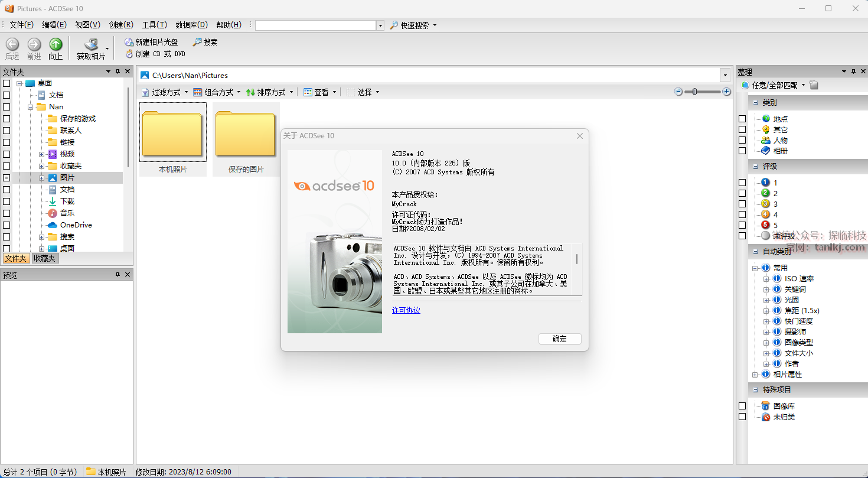Check the rating 2 checkbox
Screen dimensions: 868x478
[742, 193]
